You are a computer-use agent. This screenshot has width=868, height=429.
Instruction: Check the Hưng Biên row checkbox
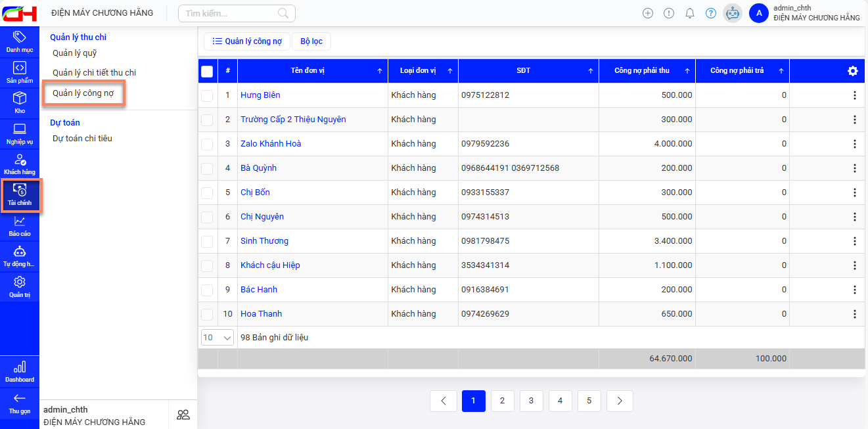tap(207, 95)
